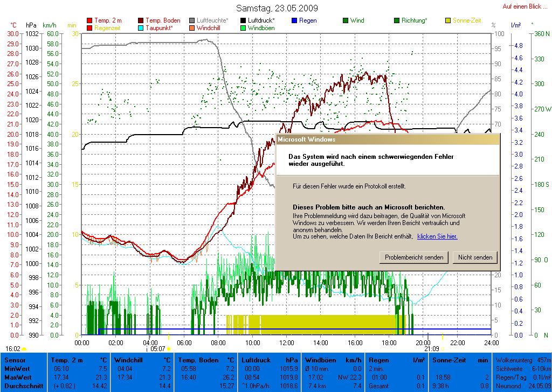Click the Regenzeit legend label

[108, 28]
